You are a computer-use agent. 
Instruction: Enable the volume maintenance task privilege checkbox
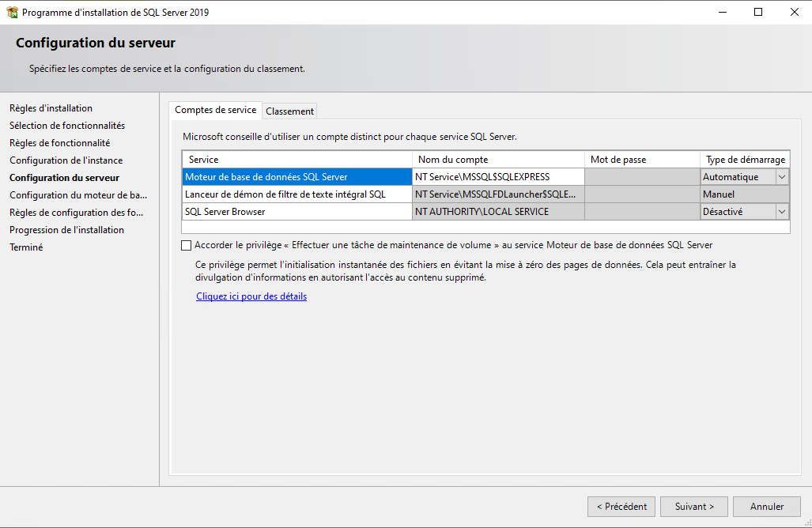pos(186,246)
